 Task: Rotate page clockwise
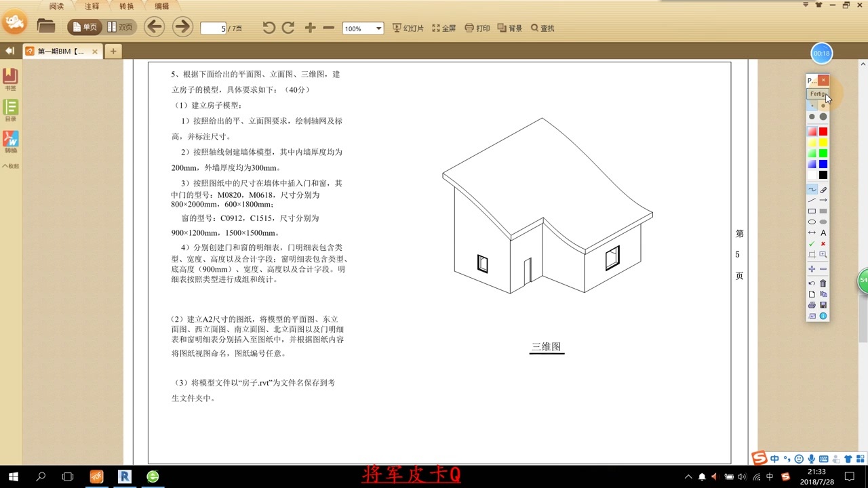click(x=288, y=28)
